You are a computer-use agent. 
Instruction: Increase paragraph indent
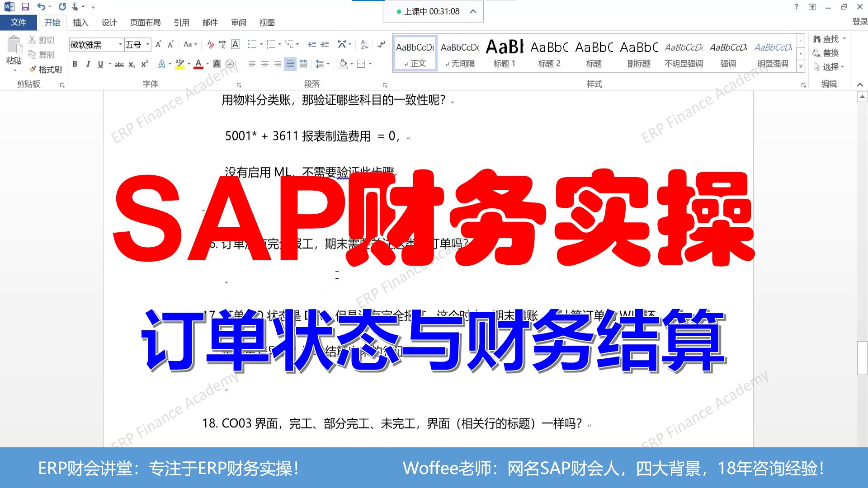(x=325, y=44)
